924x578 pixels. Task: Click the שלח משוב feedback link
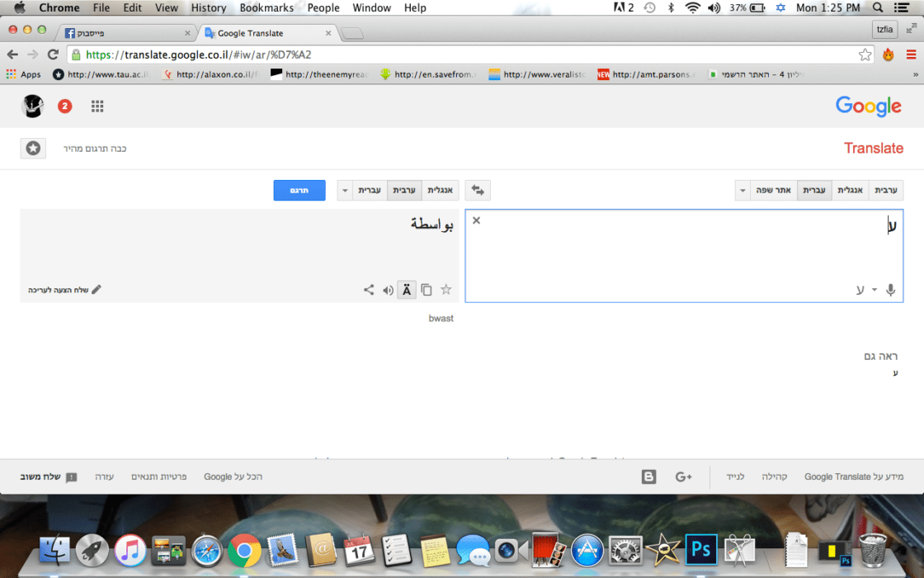pyautogui.click(x=49, y=476)
